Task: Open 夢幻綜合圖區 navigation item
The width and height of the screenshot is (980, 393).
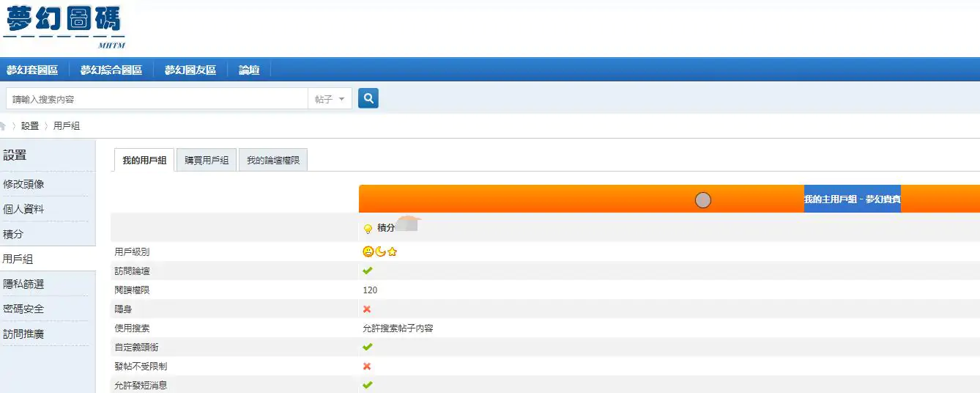Action: [x=111, y=70]
